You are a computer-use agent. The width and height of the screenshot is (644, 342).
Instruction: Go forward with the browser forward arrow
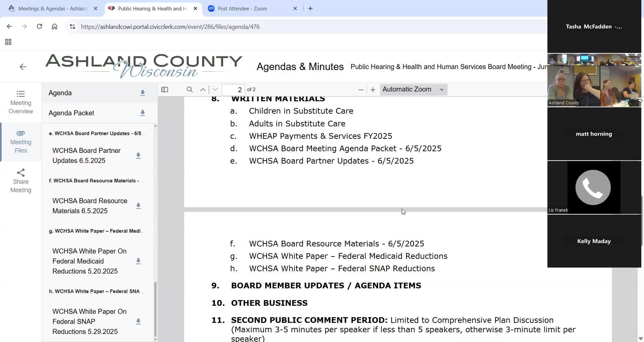[x=24, y=26]
